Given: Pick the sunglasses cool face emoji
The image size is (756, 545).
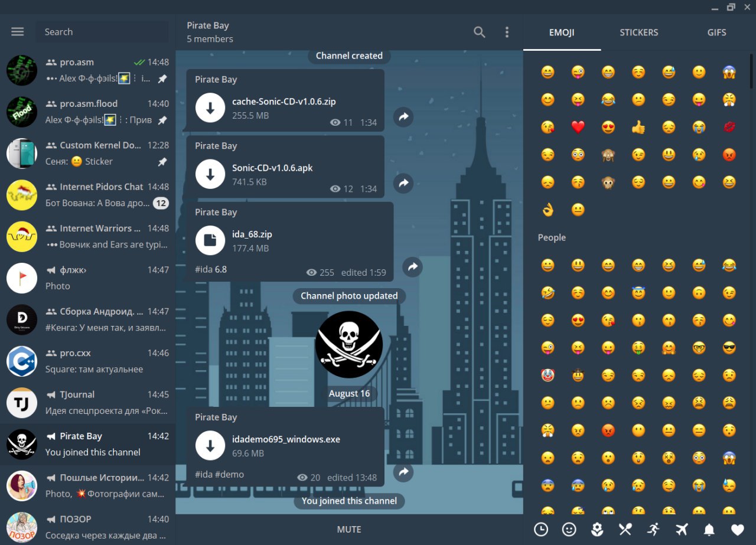Looking at the screenshot, I should tap(729, 348).
